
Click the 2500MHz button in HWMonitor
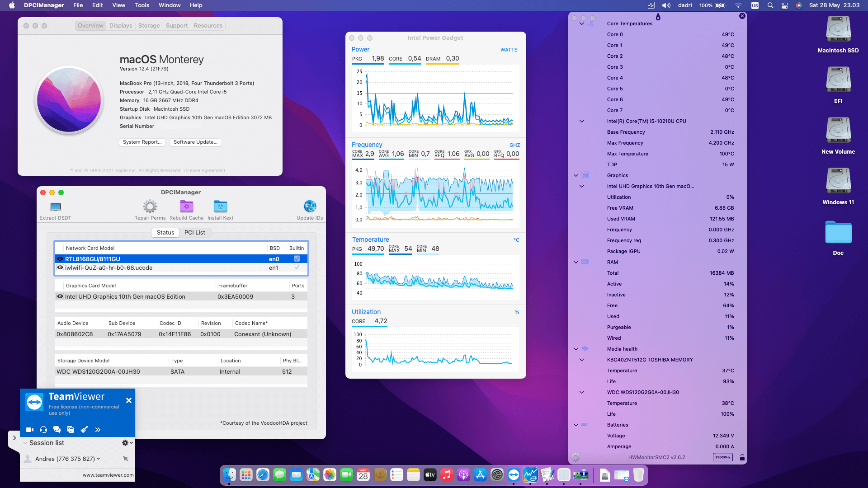click(x=723, y=457)
